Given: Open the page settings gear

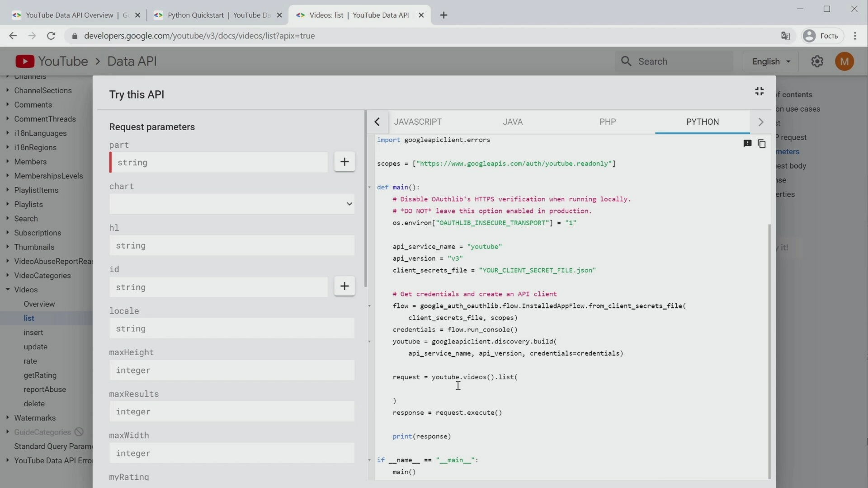Looking at the screenshot, I should (817, 61).
